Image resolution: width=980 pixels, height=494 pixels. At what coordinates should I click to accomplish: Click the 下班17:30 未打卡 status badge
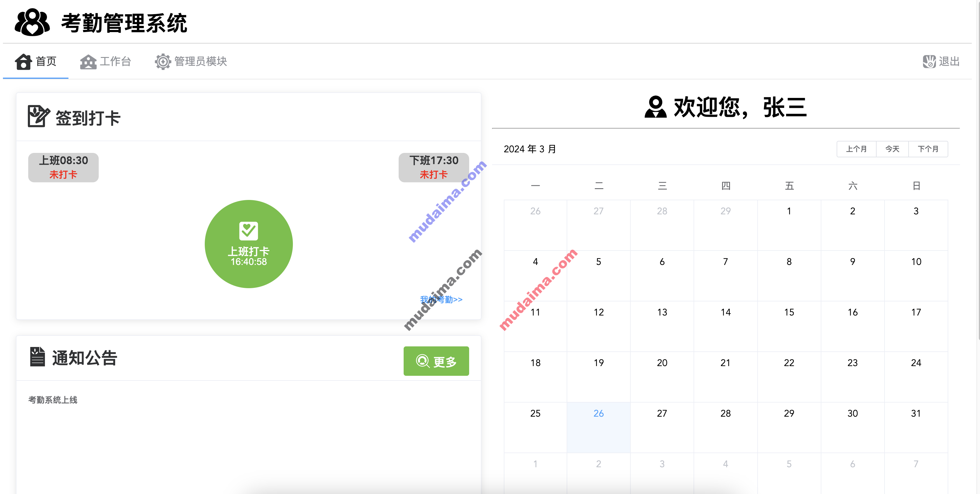click(434, 168)
